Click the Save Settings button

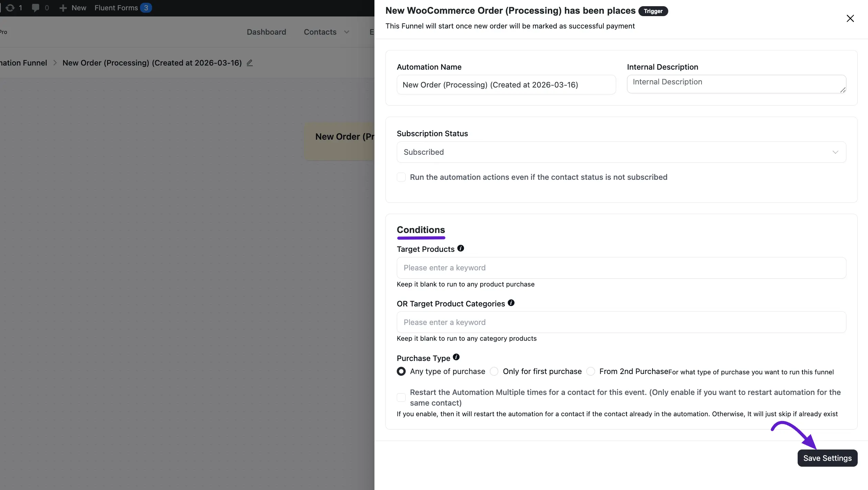[x=828, y=458]
